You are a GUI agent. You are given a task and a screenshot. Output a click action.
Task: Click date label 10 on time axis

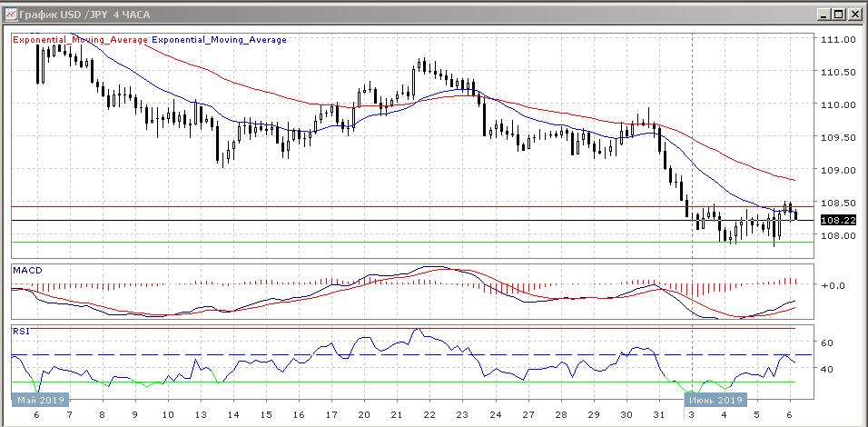(168, 415)
